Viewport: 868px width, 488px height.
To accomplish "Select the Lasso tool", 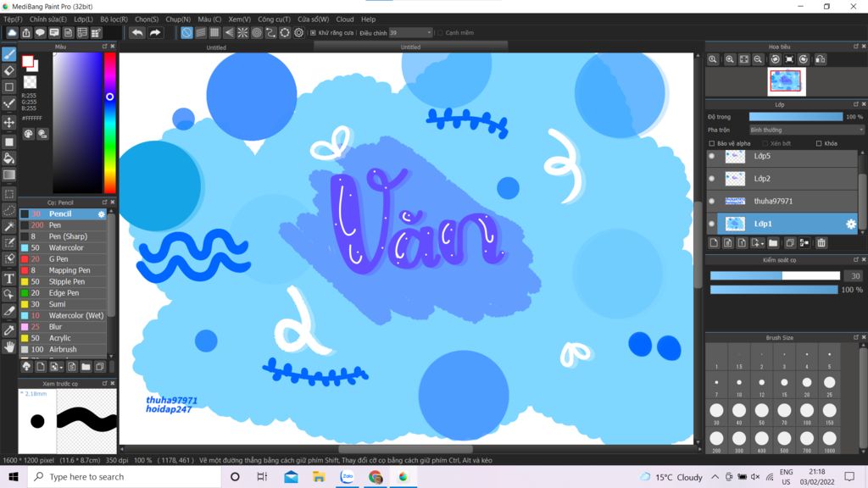I will (8, 210).
